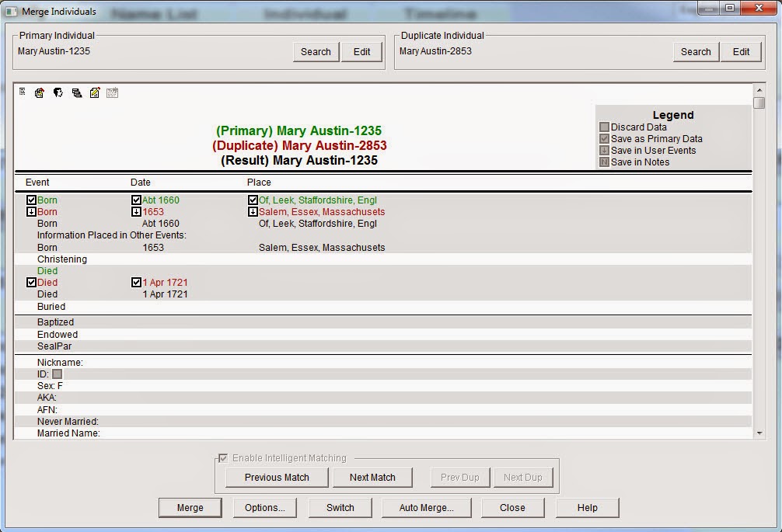Screen dimensions: 782x532
Task: Switch primary and duplicate individuals
Action: 340,508
